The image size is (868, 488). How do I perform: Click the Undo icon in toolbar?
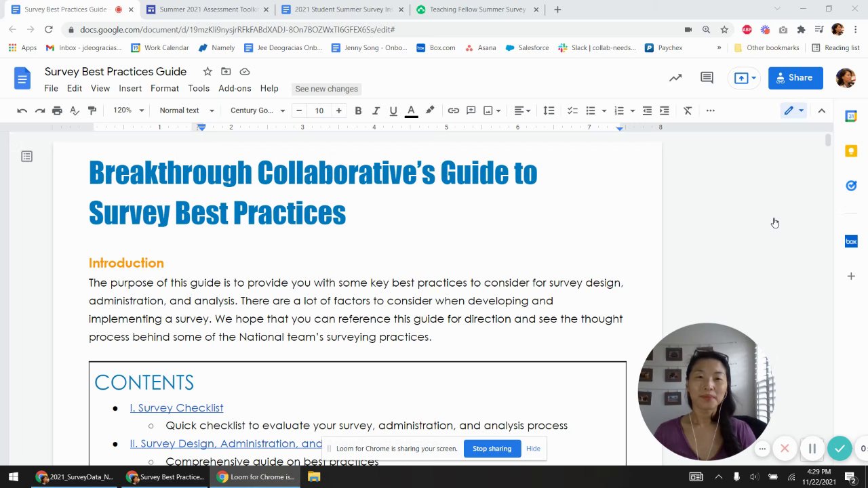[x=22, y=110]
